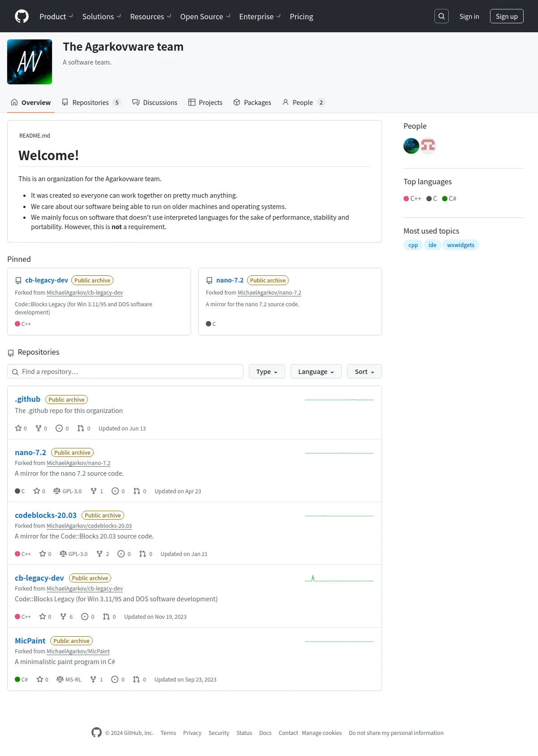Select the cpp topic tag
Viewport: 538px width, 756px height.
[413, 245]
